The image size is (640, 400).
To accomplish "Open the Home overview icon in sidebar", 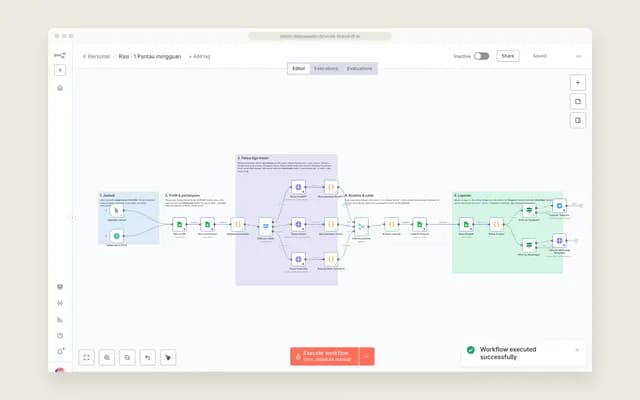I will point(60,88).
